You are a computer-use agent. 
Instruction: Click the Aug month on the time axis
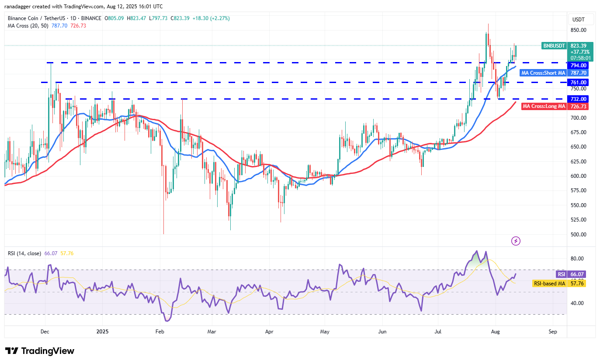click(x=495, y=331)
